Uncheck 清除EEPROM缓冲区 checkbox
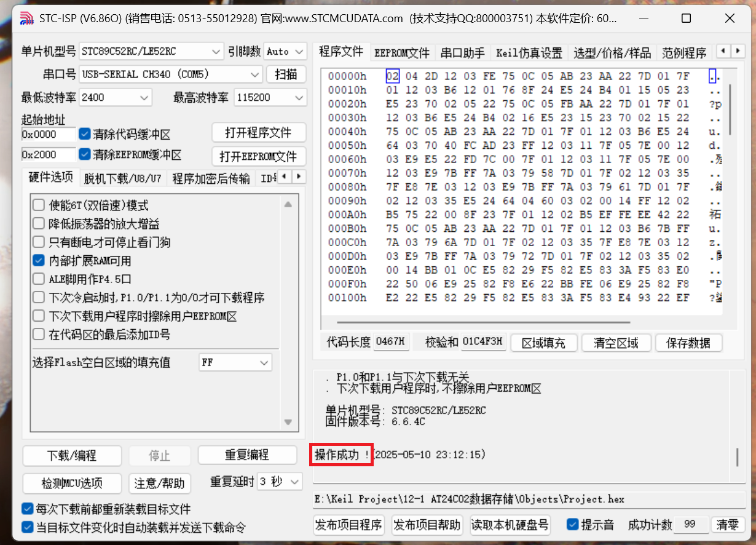This screenshot has height=545, width=756. point(85,154)
